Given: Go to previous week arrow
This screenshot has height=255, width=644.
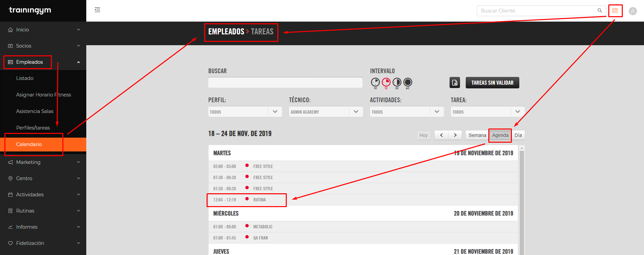Looking at the screenshot, I should (441, 135).
